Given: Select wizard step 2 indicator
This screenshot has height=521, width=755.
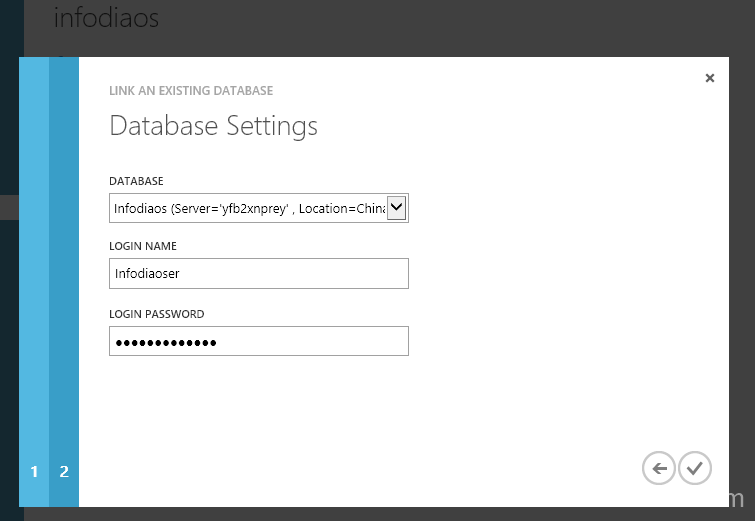Looking at the screenshot, I should 64,471.
